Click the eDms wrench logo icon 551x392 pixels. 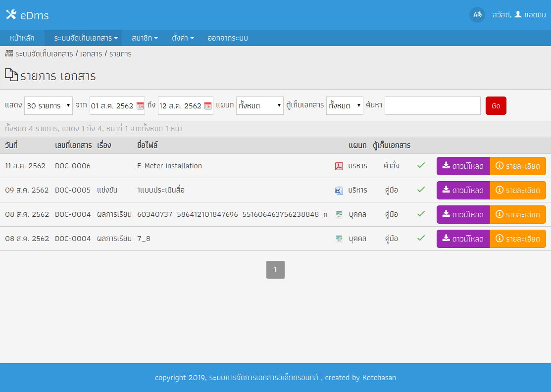tap(10, 14)
